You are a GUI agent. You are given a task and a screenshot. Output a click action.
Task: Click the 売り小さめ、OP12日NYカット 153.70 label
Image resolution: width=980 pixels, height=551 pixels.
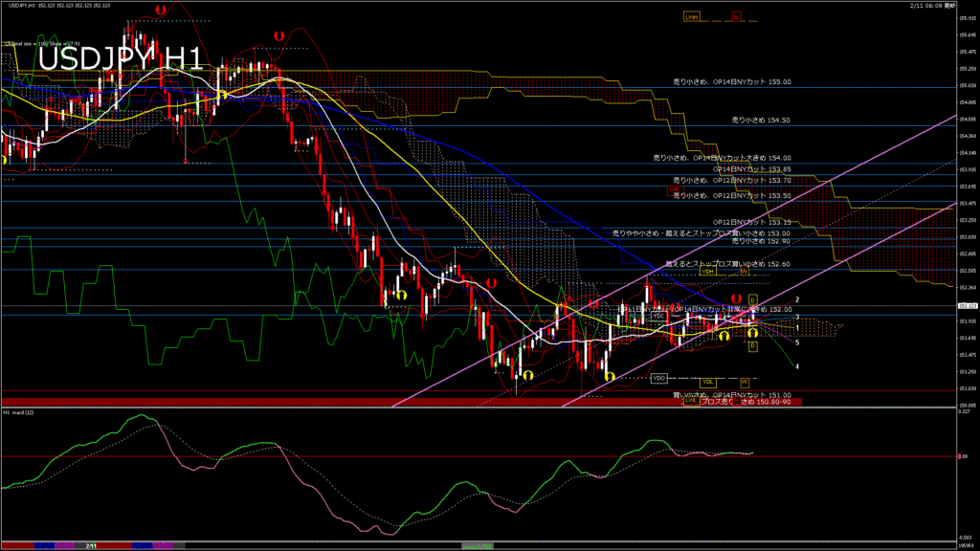pyautogui.click(x=732, y=181)
